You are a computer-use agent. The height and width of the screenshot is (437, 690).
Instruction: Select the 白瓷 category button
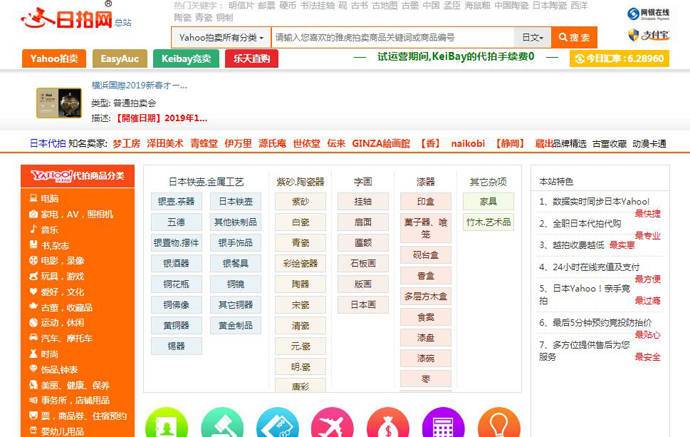pos(301,222)
